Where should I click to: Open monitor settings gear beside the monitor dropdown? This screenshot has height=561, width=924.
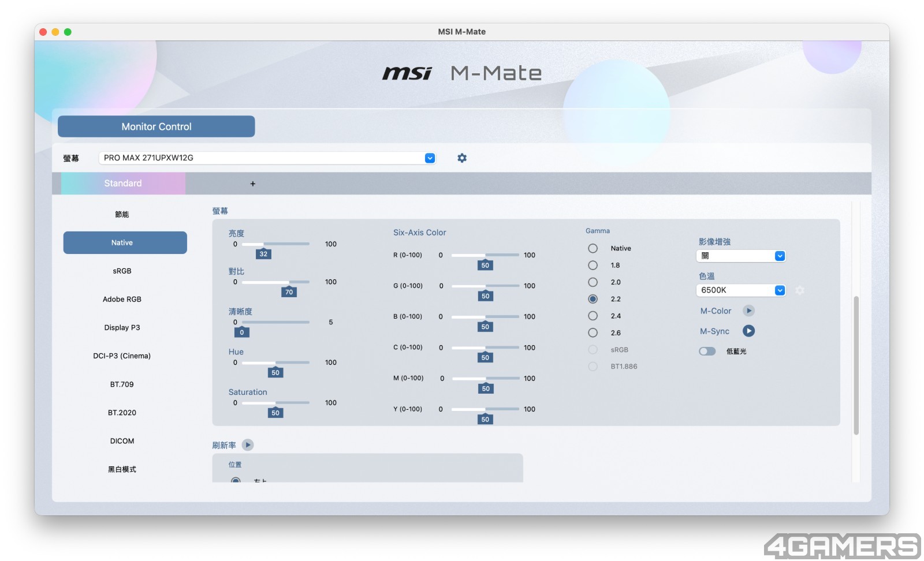tap(462, 158)
